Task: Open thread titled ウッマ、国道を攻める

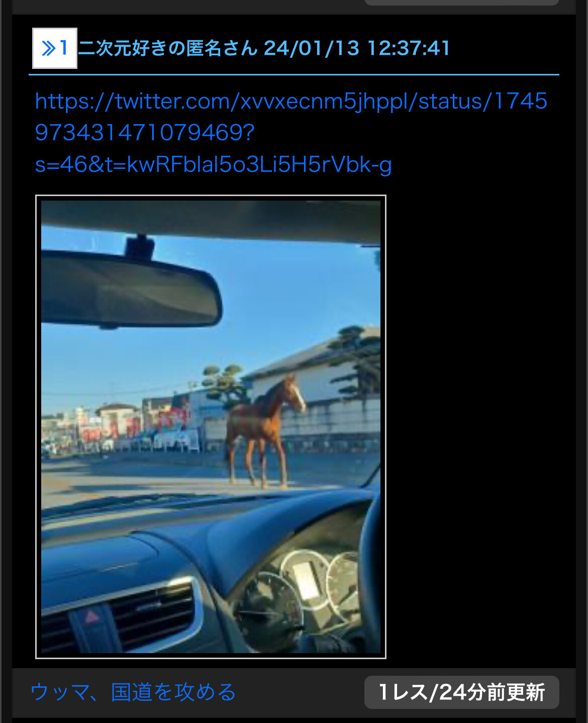Action: tap(133, 692)
